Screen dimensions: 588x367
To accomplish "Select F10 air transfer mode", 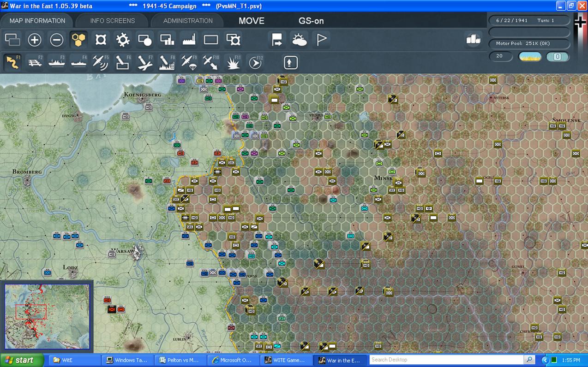I will [x=211, y=62].
